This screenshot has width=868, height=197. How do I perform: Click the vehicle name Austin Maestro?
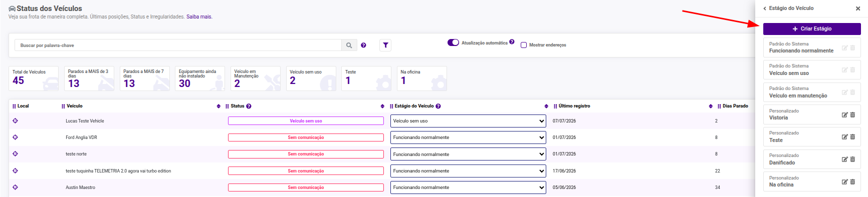pos(80,187)
